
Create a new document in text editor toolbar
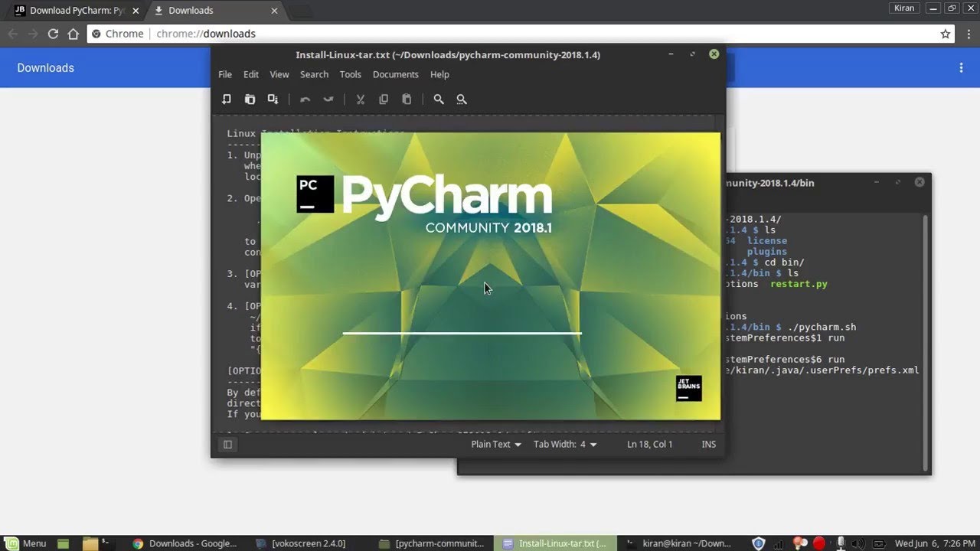click(x=227, y=99)
